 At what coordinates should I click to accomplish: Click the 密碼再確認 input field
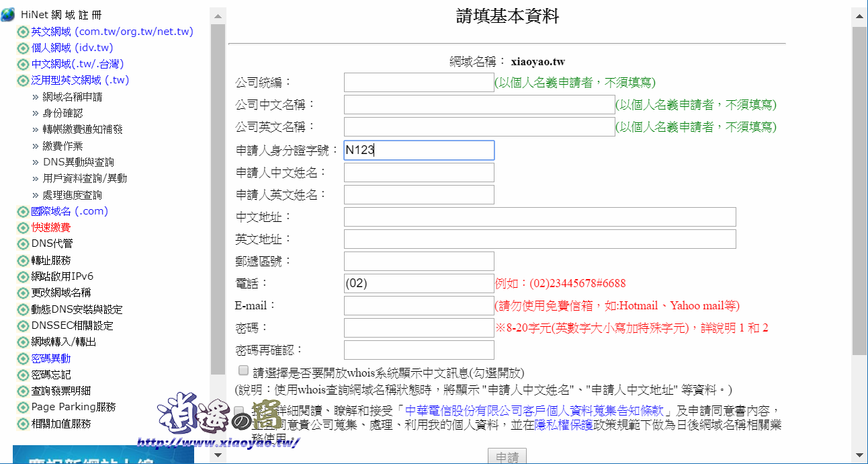tap(419, 350)
